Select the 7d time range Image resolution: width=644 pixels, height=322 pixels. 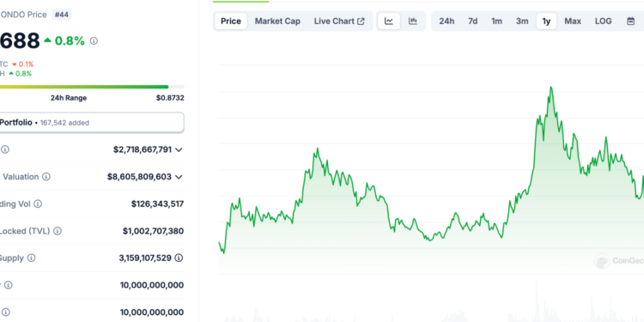tap(473, 21)
